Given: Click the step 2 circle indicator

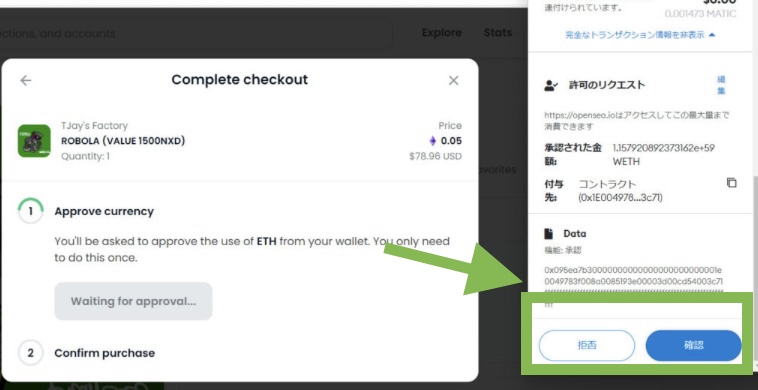Looking at the screenshot, I should 30,353.
